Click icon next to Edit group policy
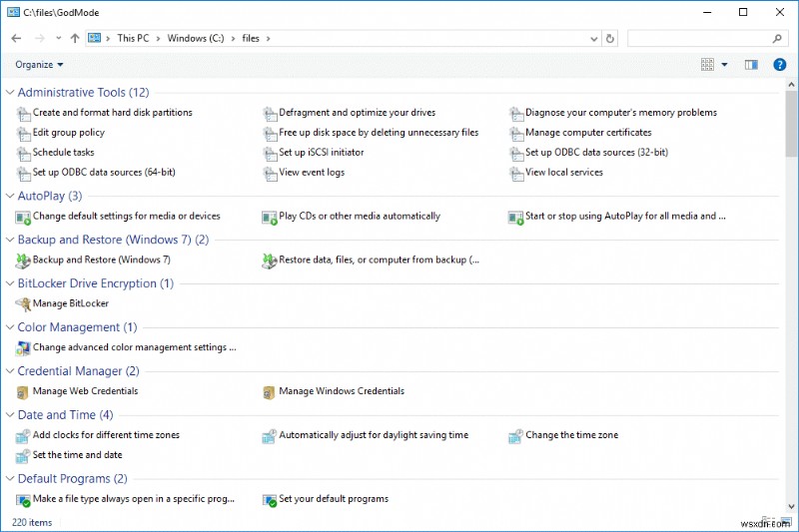The height and width of the screenshot is (532, 799). (23, 134)
